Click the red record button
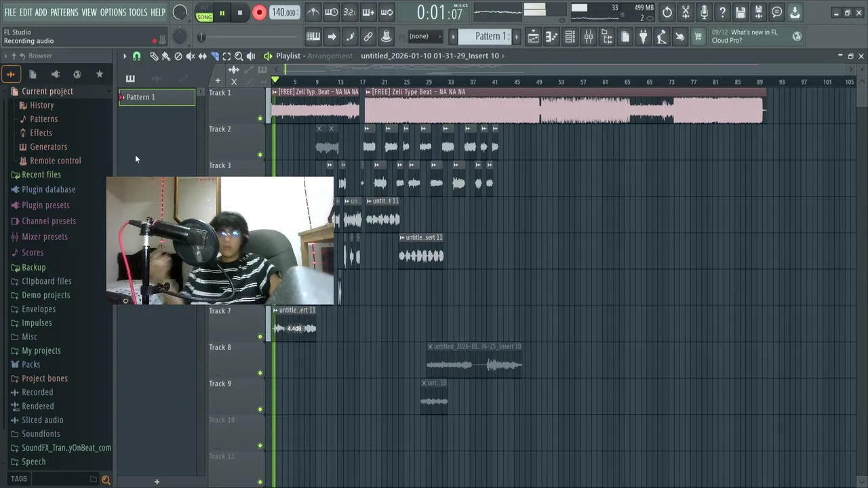The width and height of the screenshot is (868, 488). tap(259, 13)
